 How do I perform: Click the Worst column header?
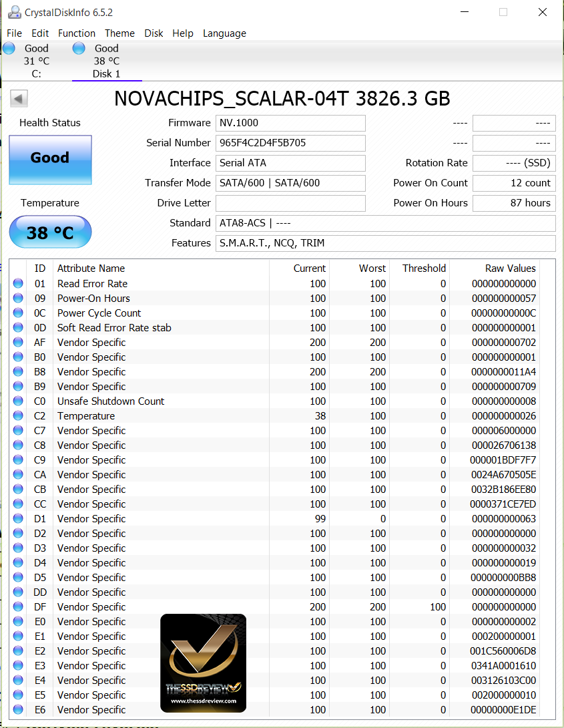[372, 268]
